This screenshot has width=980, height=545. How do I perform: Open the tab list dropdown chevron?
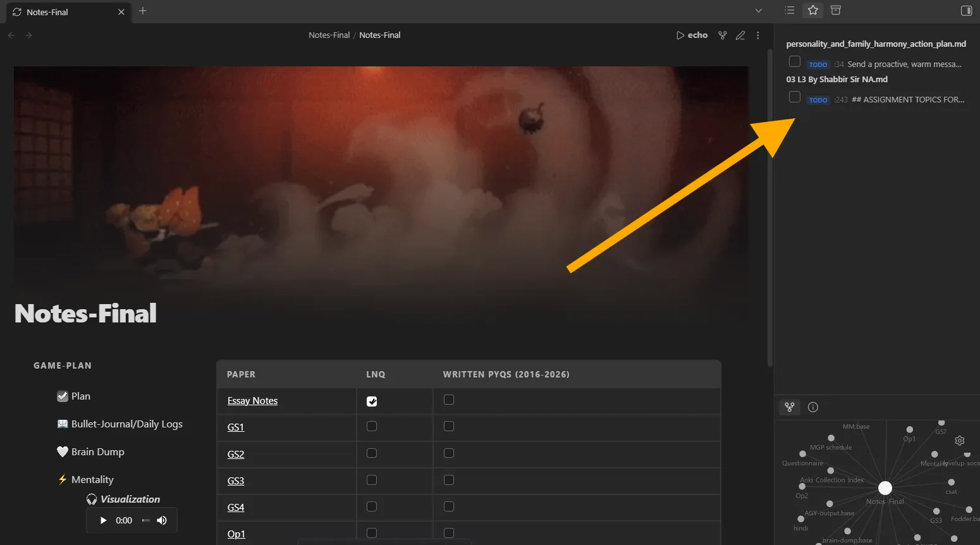pos(759,11)
